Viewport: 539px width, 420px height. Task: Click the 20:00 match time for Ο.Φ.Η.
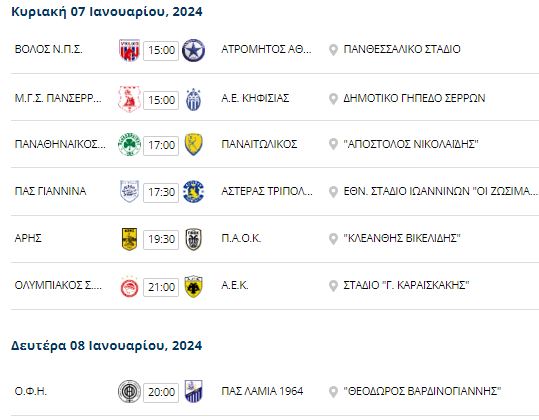(161, 392)
